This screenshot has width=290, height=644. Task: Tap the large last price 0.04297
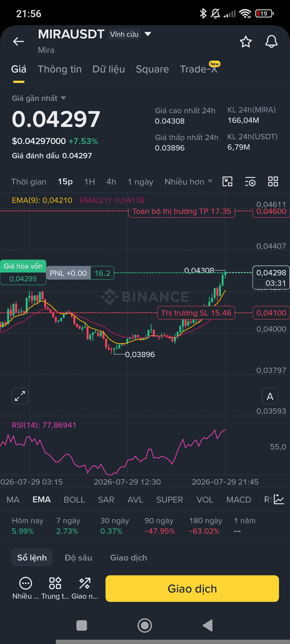pos(56,119)
